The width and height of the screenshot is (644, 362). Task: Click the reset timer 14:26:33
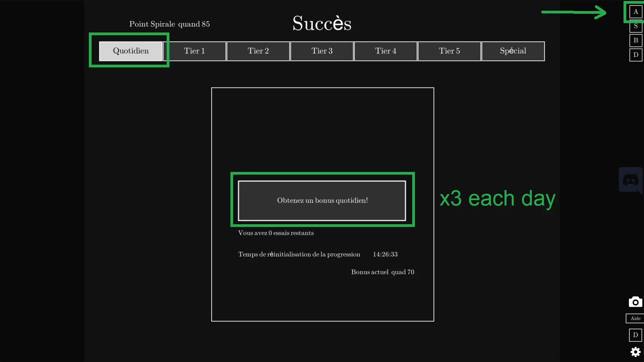[385, 254]
